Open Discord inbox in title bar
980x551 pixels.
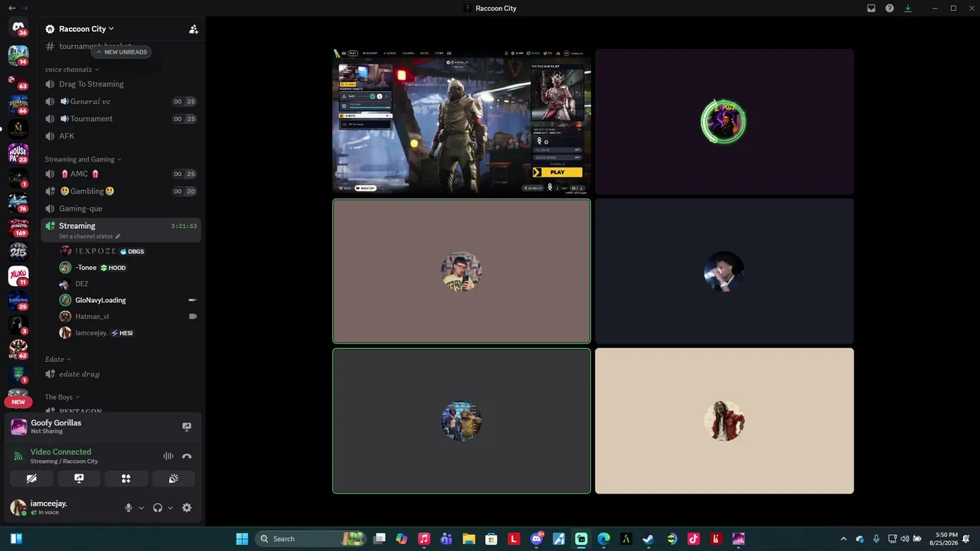pos(871,8)
